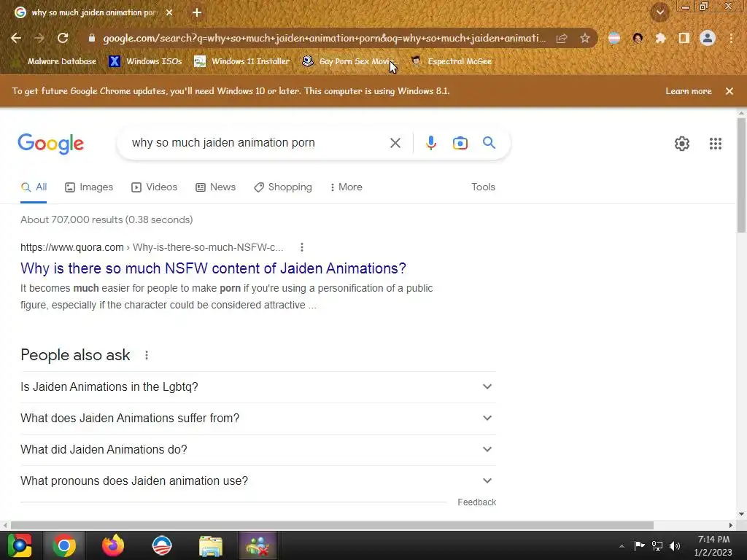Expand "Is Jaiden Animations in the Lgbtq?"

pyautogui.click(x=258, y=386)
